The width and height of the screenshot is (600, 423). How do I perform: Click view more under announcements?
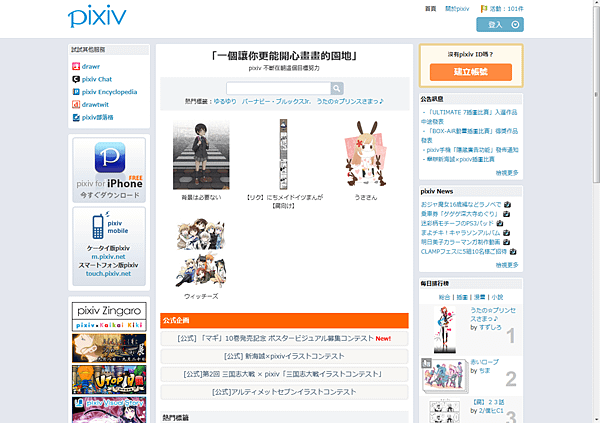[x=507, y=173]
